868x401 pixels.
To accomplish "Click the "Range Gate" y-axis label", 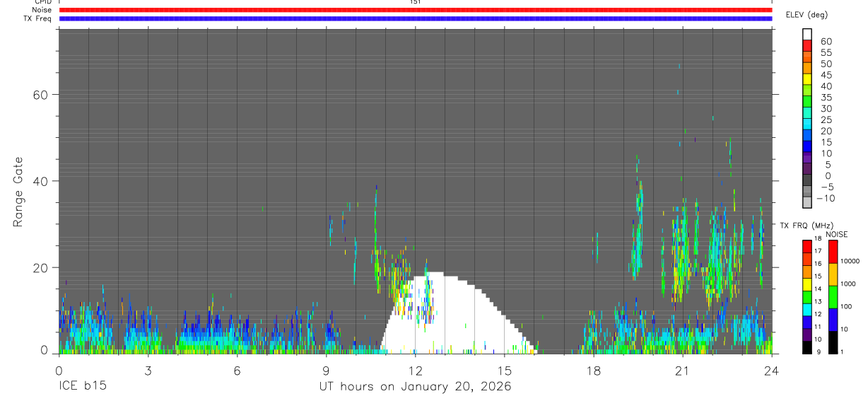I will 18,191.
